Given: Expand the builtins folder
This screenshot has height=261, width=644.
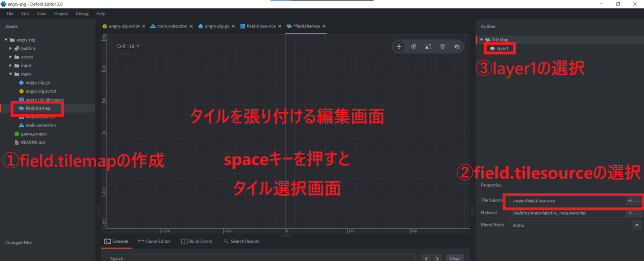Looking at the screenshot, I should 10,48.
